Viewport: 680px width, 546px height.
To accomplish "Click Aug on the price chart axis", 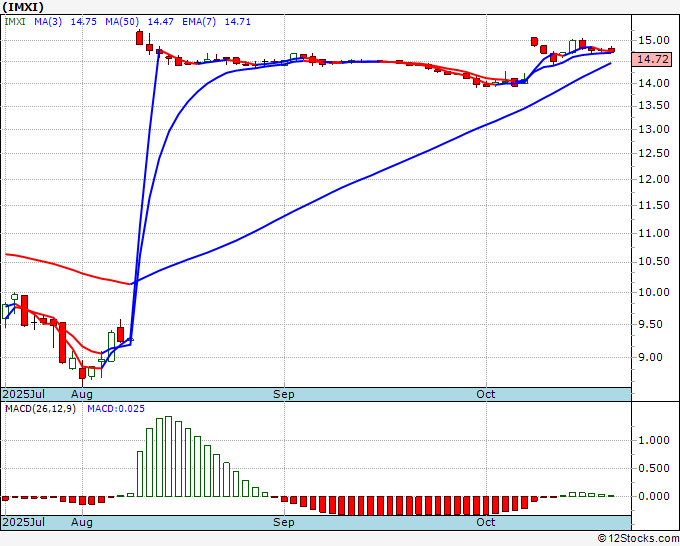I will 82,394.
